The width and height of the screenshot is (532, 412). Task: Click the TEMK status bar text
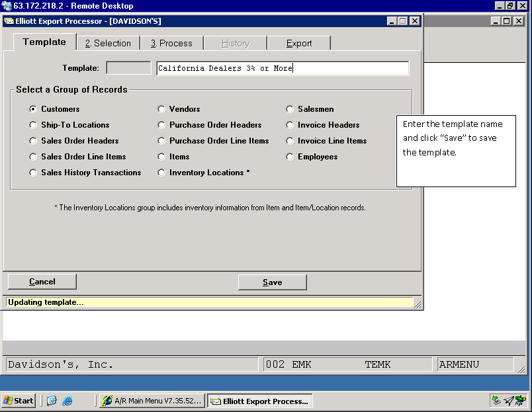(x=378, y=364)
